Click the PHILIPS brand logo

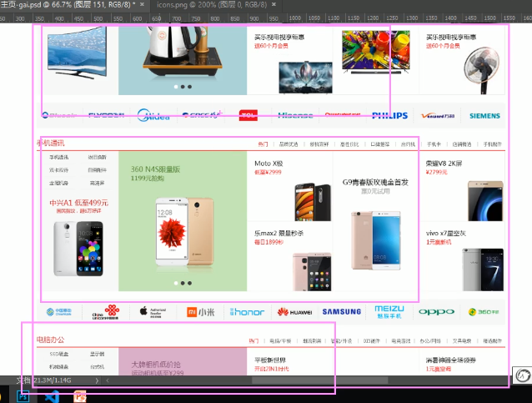390,115
